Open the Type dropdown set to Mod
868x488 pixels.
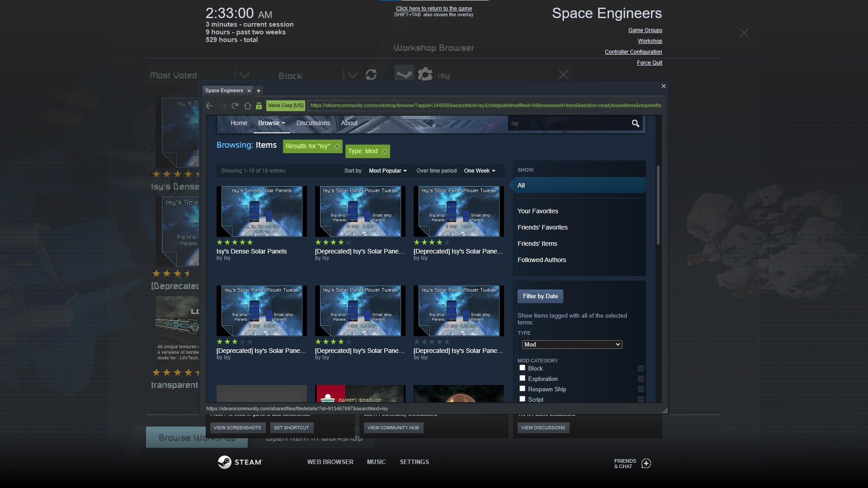point(572,345)
